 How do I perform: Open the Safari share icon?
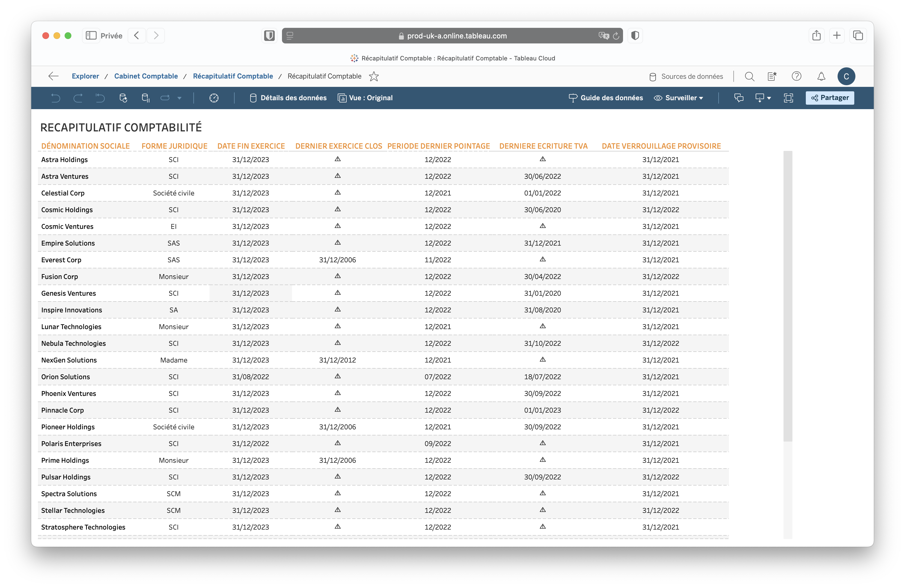pos(816,36)
